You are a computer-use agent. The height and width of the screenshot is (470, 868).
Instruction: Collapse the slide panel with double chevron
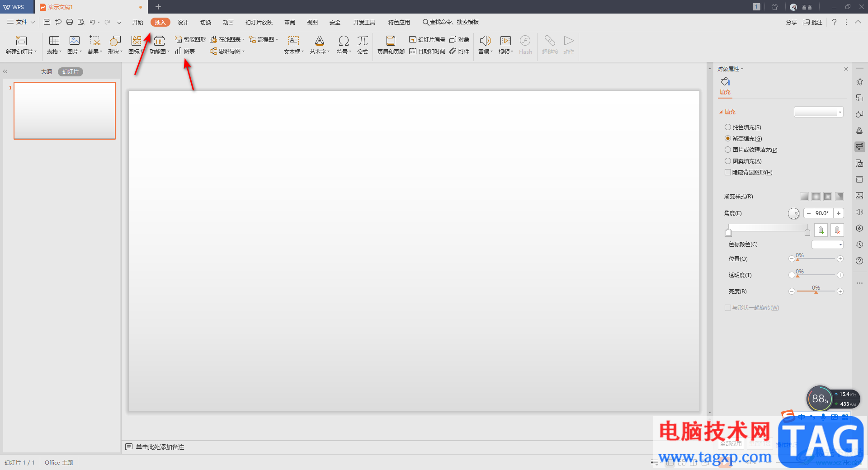coord(5,71)
